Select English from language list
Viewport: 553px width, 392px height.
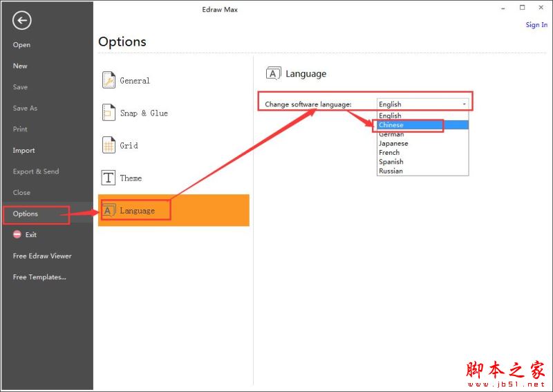(x=422, y=115)
